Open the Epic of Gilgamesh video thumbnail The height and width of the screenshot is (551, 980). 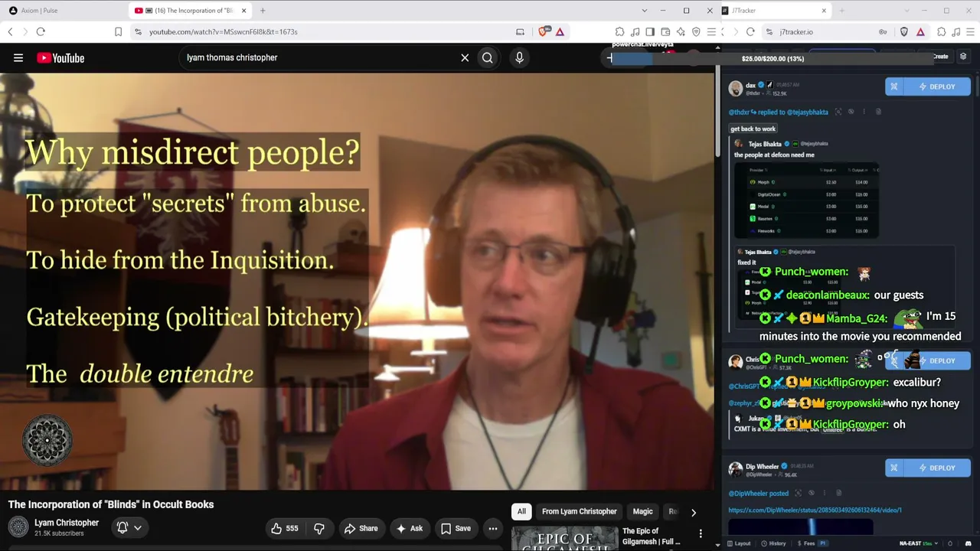coord(564,539)
